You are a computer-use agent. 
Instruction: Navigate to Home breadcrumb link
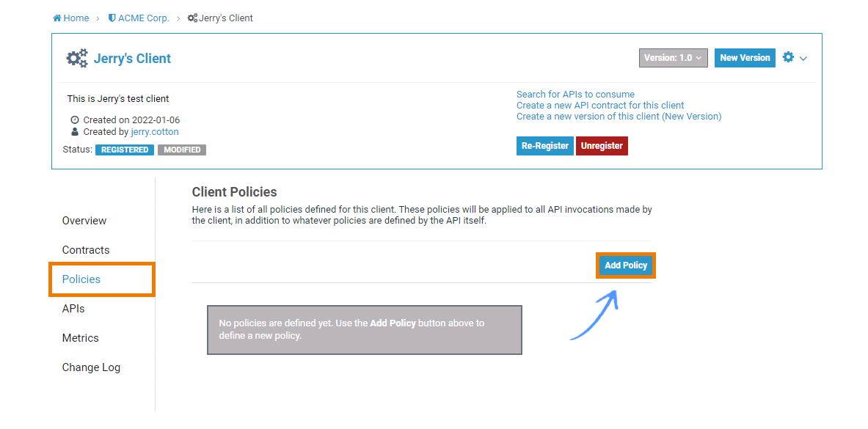pos(76,18)
